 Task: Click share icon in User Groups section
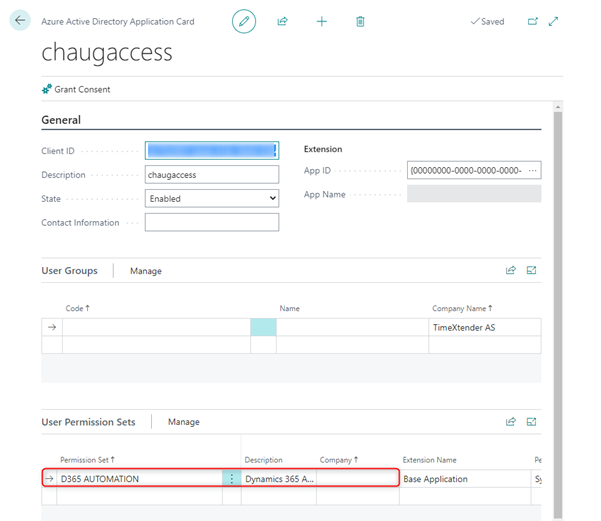coord(511,270)
